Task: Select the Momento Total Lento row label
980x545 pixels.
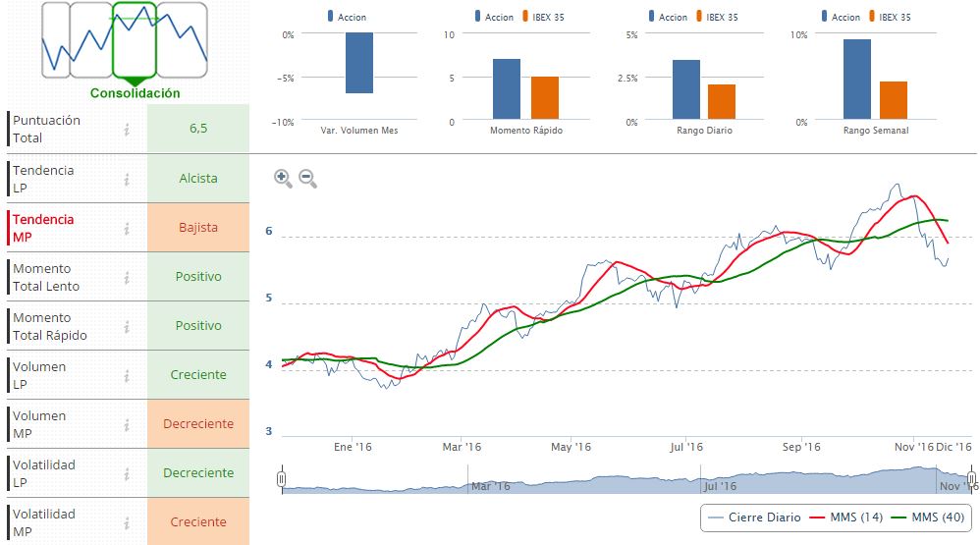Action: 45,278
